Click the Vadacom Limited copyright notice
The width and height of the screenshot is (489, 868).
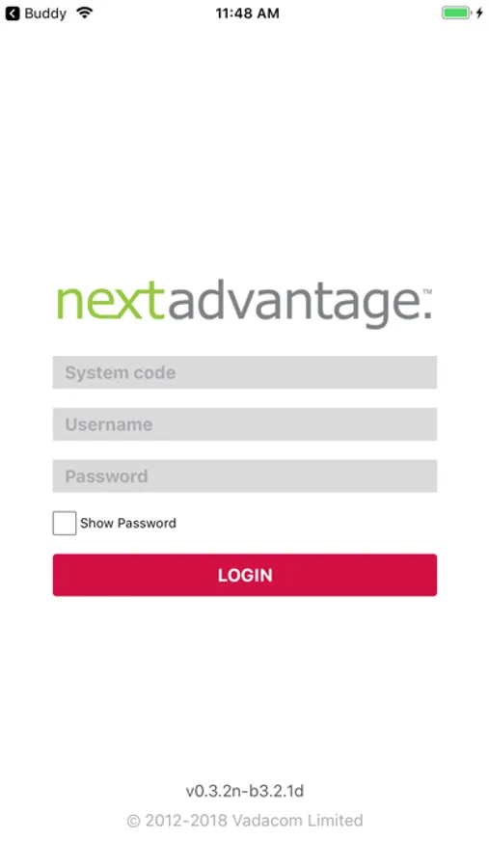tap(245, 821)
